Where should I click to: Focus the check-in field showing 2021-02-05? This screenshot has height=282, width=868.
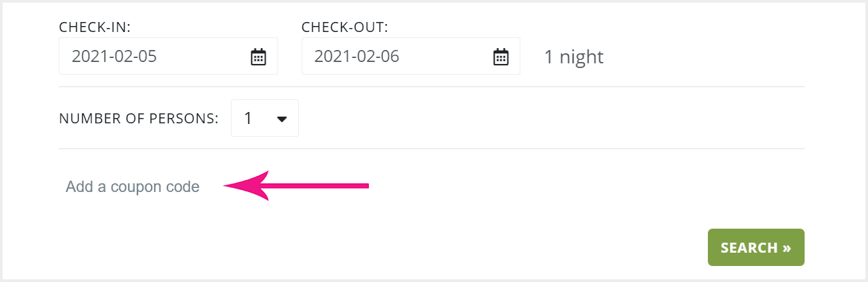coord(168,56)
